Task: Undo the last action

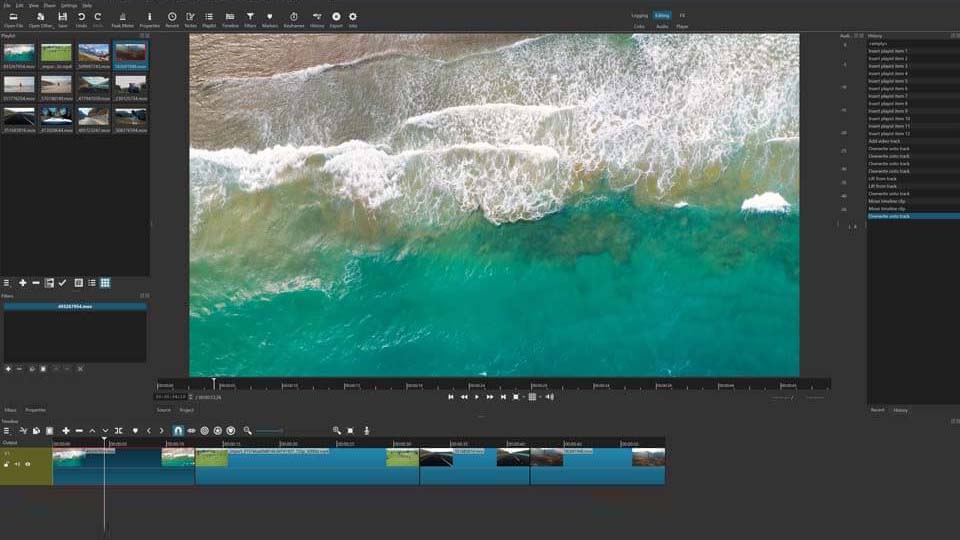Action: (81, 17)
